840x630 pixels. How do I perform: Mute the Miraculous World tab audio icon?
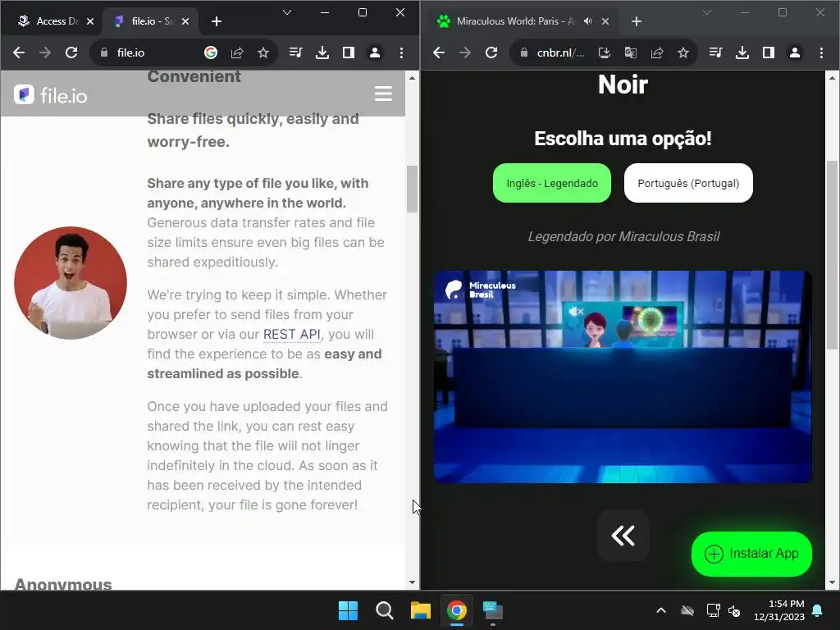tap(587, 21)
